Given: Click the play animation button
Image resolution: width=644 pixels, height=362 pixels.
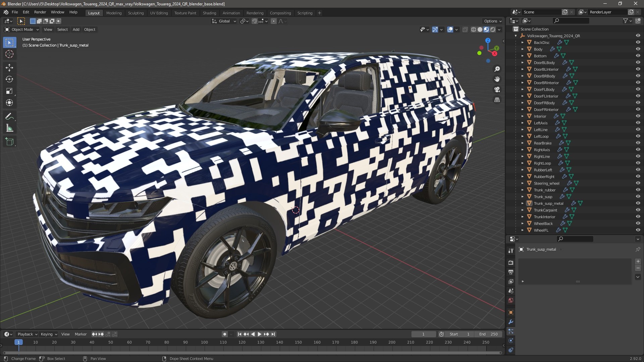Looking at the screenshot, I should (259, 334).
